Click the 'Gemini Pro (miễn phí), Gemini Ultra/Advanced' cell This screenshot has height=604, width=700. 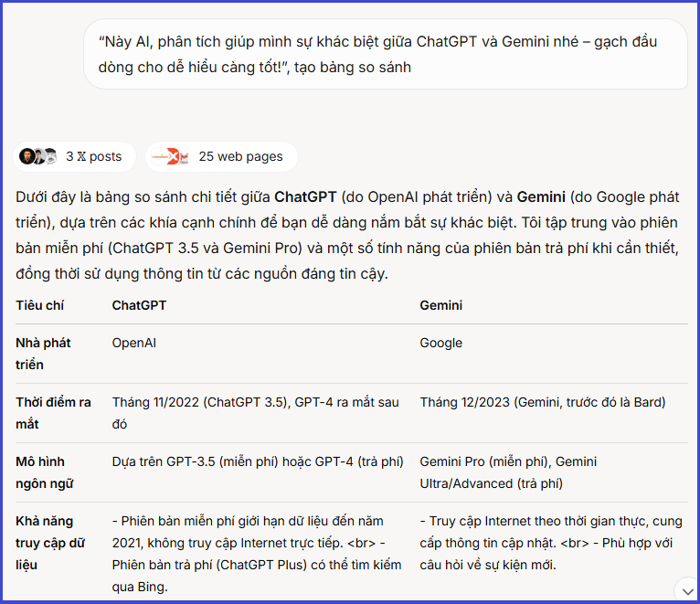click(508, 472)
